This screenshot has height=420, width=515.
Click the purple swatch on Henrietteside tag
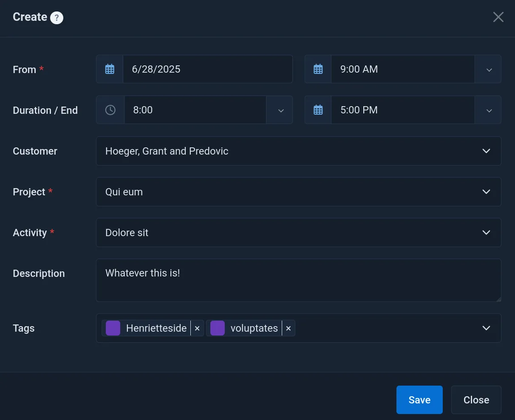point(113,328)
